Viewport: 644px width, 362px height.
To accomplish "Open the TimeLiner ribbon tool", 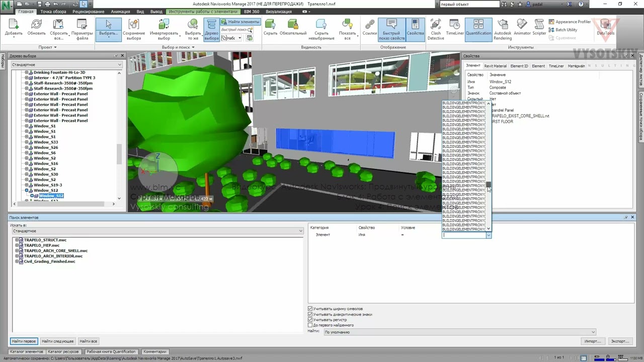I will 455,28.
